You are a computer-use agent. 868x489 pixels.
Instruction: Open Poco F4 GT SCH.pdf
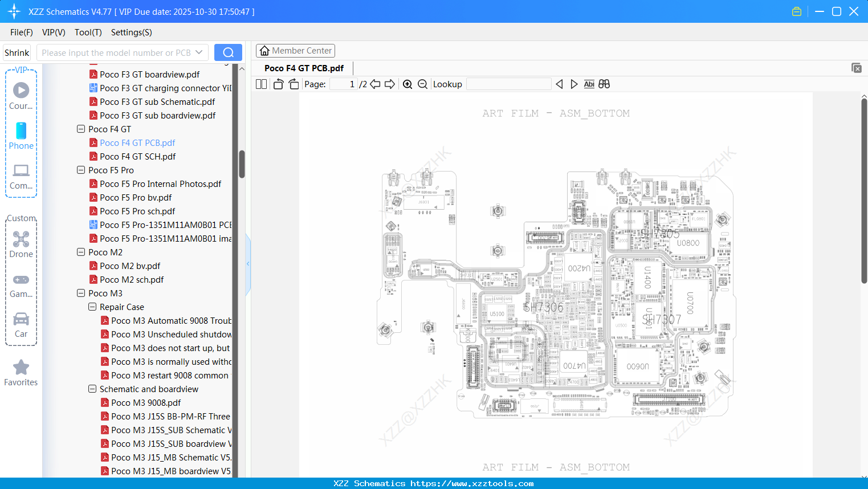click(137, 157)
